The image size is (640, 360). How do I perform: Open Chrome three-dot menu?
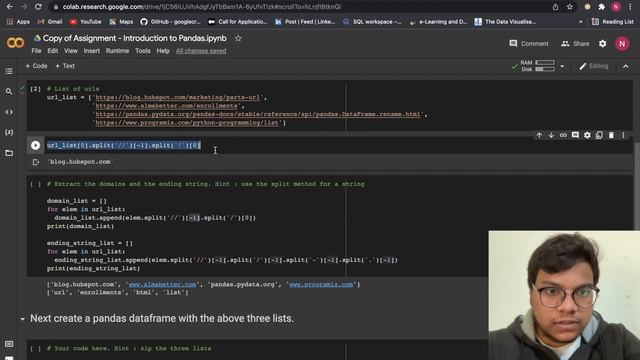tap(630, 7)
